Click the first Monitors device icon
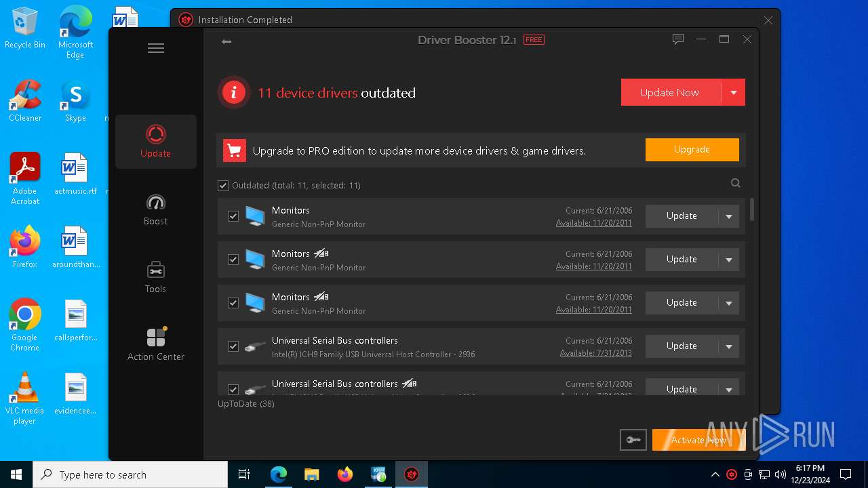The width and height of the screenshot is (868, 488). [255, 216]
